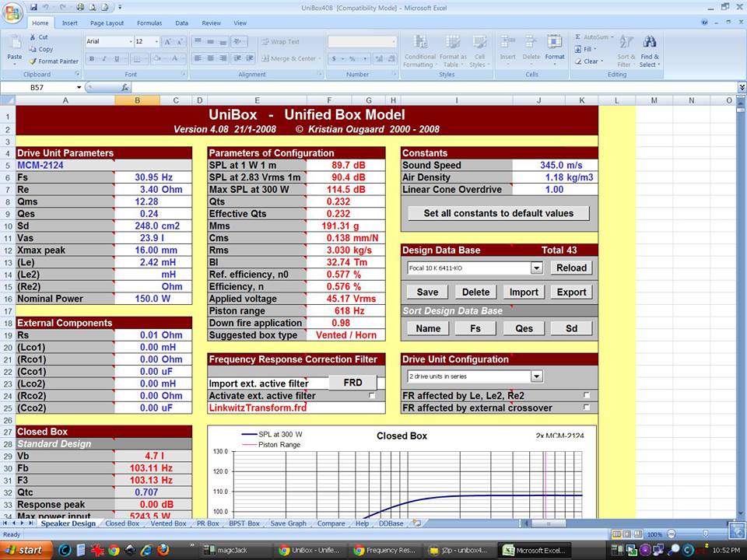
Task: Switch to Normal view in status bar
Action: point(616,534)
